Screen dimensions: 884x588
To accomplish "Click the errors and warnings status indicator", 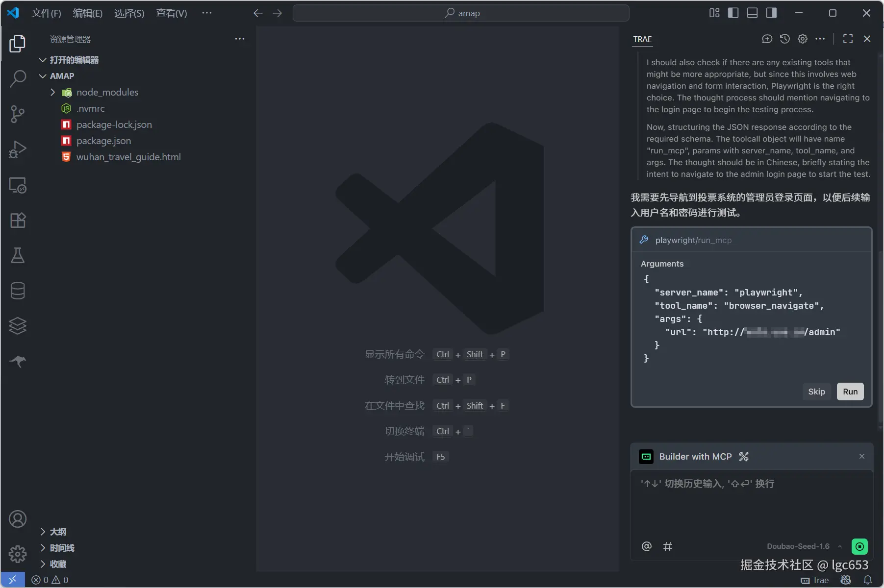I will [50, 580].
